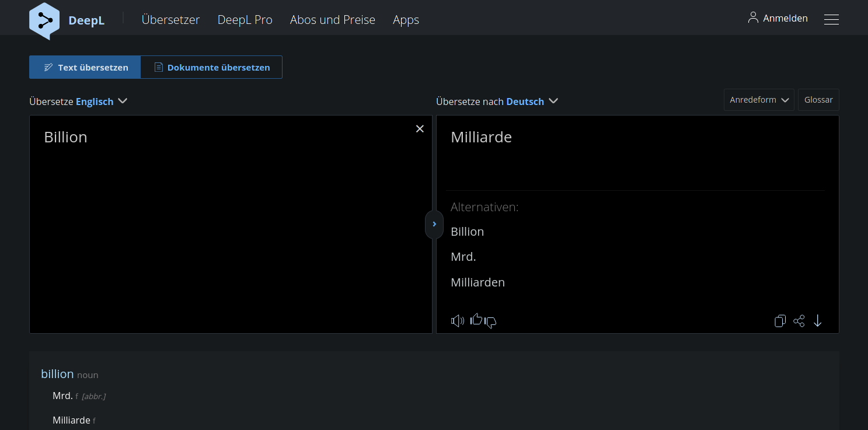
Task: Rate translation negatively with thumbs down icon
Action: point(491,323)
